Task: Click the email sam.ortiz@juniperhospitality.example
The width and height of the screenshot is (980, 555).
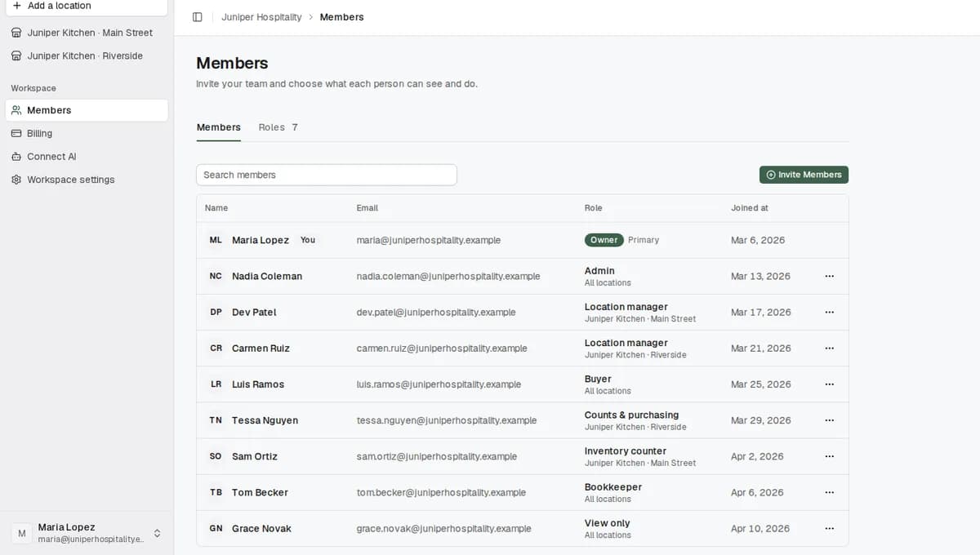Action: point(437,456)
